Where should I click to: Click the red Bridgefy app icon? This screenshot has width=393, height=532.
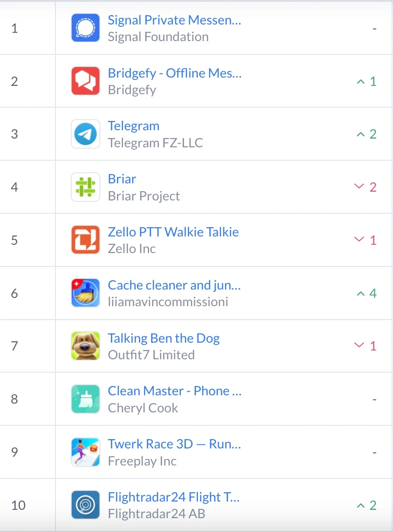[86, 81]
